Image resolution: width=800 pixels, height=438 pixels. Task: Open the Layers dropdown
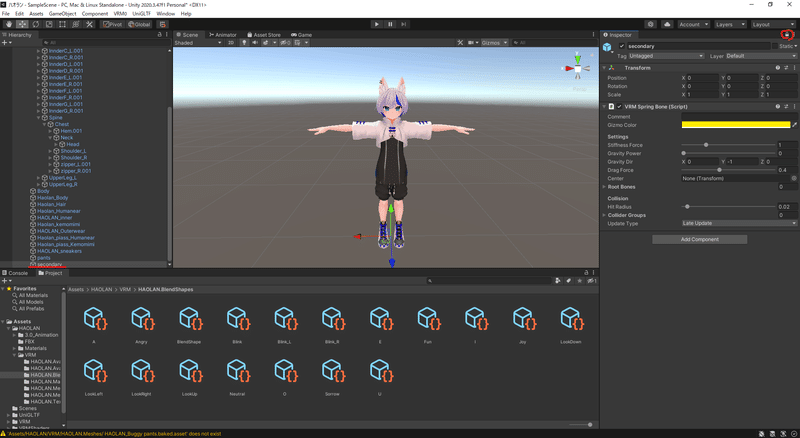coord(730,24)
